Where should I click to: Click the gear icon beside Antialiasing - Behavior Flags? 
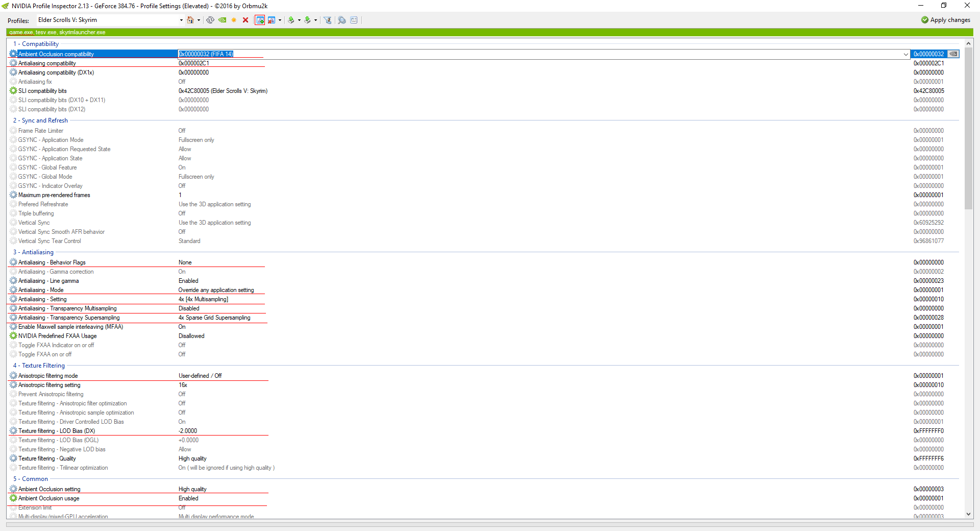coord(13,262)
